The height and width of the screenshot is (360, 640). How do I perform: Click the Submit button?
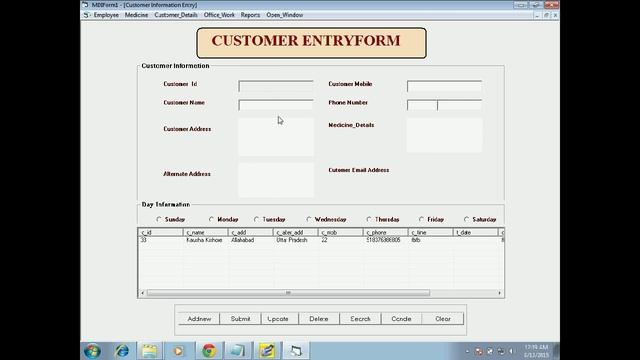(240, 319)
